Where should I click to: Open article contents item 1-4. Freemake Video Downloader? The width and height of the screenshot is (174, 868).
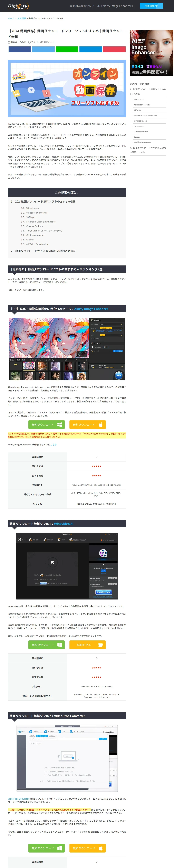pyautogui.click(x=38, y=222)
